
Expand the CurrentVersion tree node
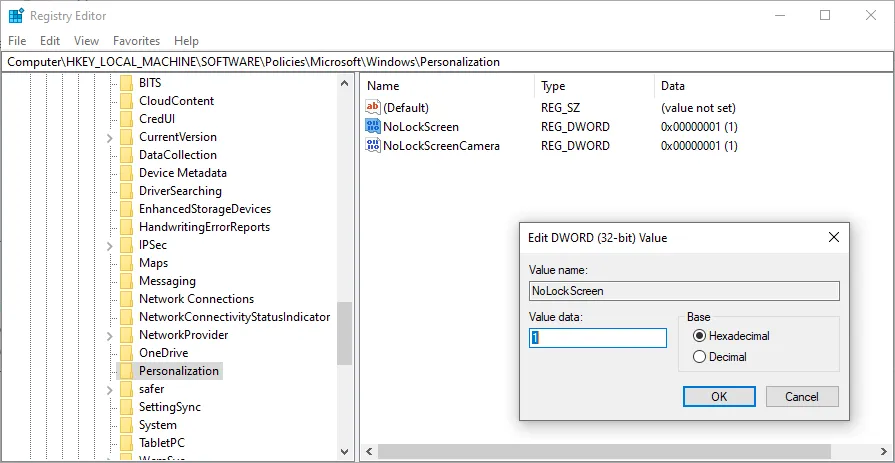pyautogui.click(x=109, y=137)
